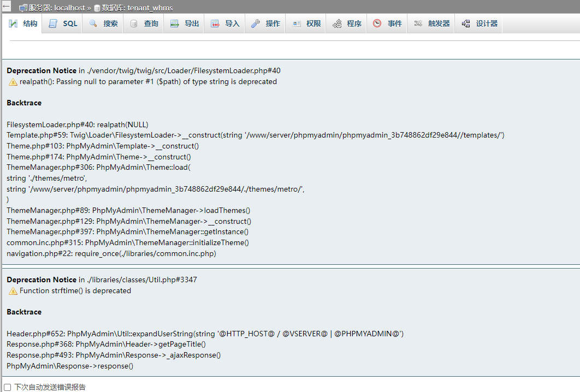Click the warning icon beside strftime() message
The image size is (580, 392).
13,291
